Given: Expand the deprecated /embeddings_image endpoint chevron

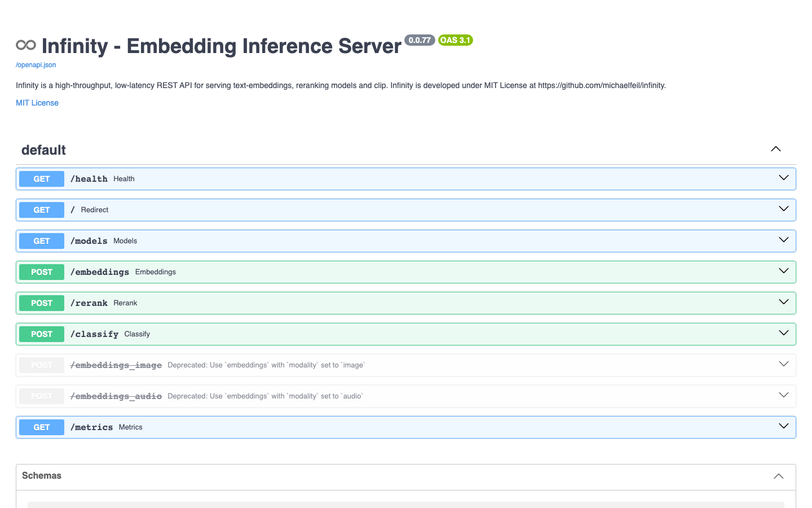Looking at the screenshot, I should coord(784,364).
